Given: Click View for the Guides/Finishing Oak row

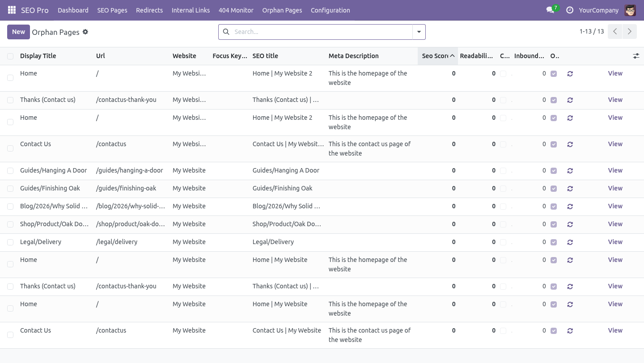Looking at the screenshot, I should 615,188.
